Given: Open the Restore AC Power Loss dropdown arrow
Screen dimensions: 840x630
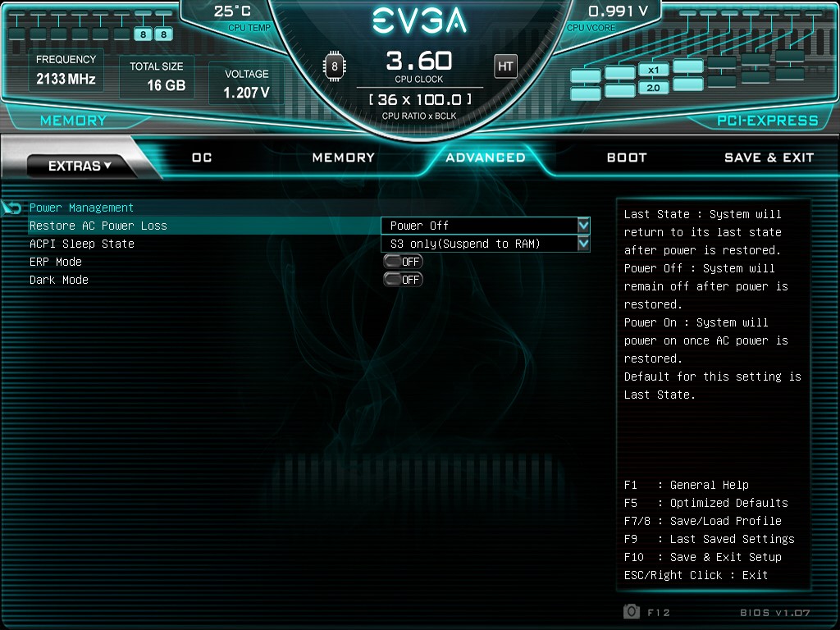Looking at the screenshot, I should point(583,226).
